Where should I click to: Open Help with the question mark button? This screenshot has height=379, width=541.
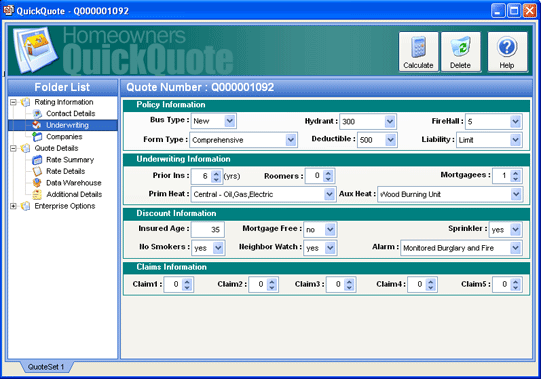tap(507, 52)
